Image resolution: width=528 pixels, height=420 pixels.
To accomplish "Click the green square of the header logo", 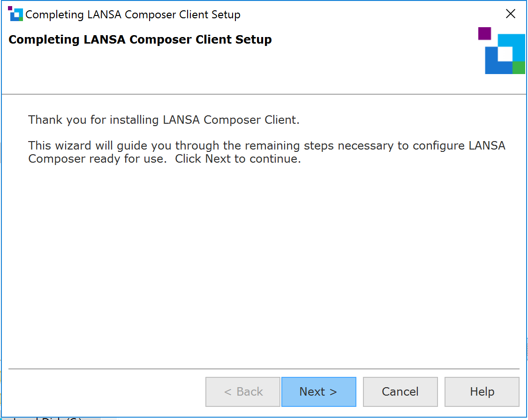I will coord(518,67).
